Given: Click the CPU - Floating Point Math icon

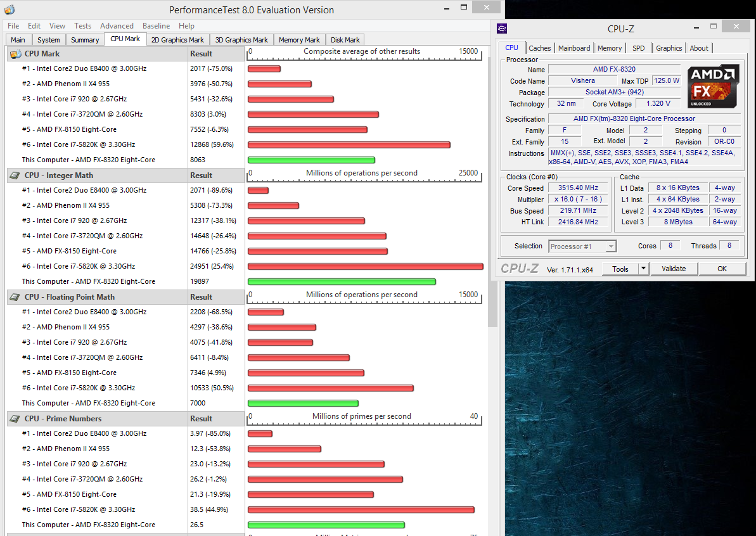Looking at the screenshot, I should tap(15, 297).
